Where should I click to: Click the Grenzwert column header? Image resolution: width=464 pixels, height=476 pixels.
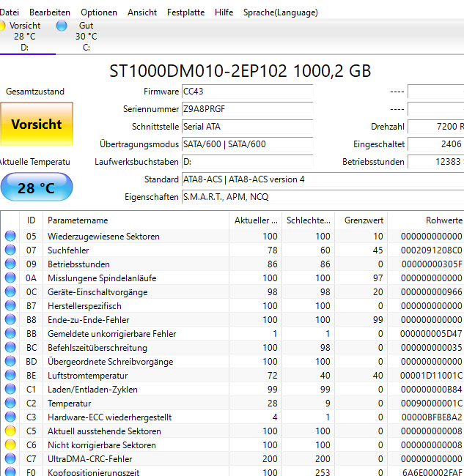tap(361, 220)
